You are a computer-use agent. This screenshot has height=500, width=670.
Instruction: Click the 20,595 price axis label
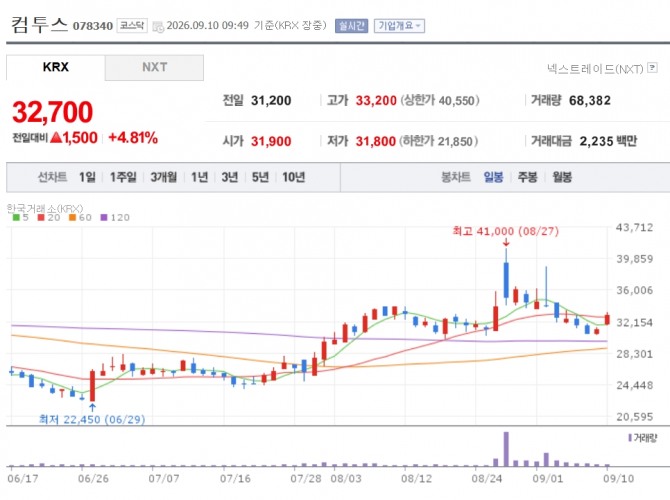634,417
